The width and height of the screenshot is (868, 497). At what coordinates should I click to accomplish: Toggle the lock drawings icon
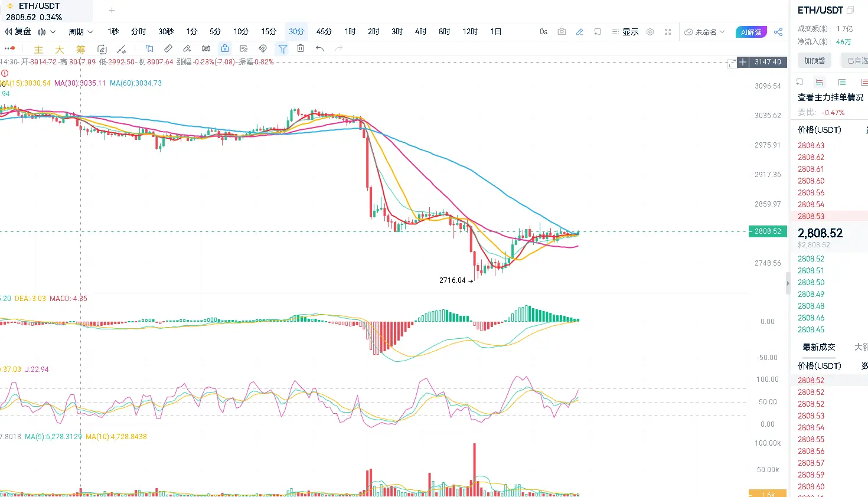[x=225, y=48]
